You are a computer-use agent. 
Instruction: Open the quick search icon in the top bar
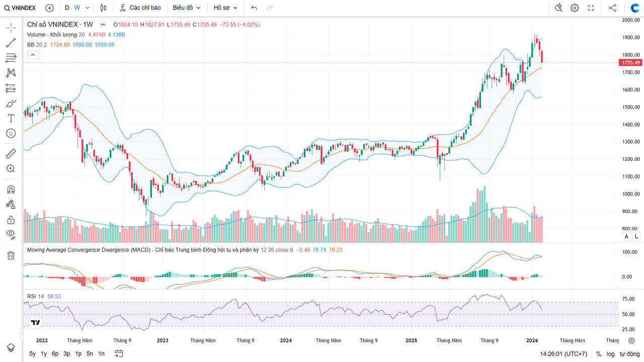(x=558, y=8)
